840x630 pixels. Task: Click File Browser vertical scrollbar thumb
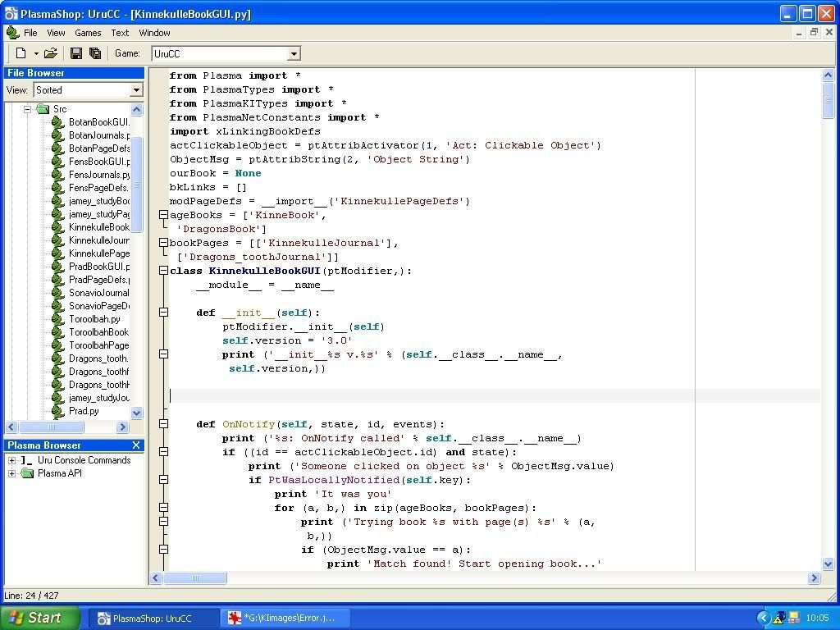tap(137, 185)
